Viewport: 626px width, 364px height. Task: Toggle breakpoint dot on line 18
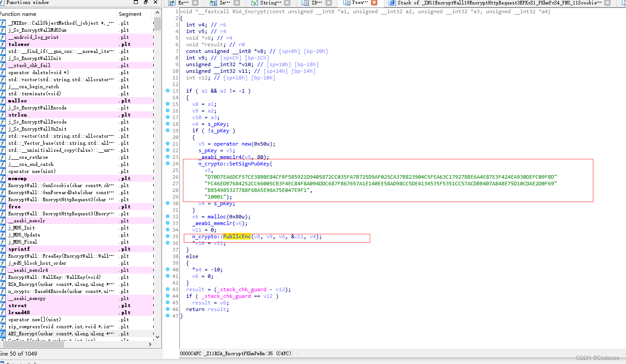167,124
